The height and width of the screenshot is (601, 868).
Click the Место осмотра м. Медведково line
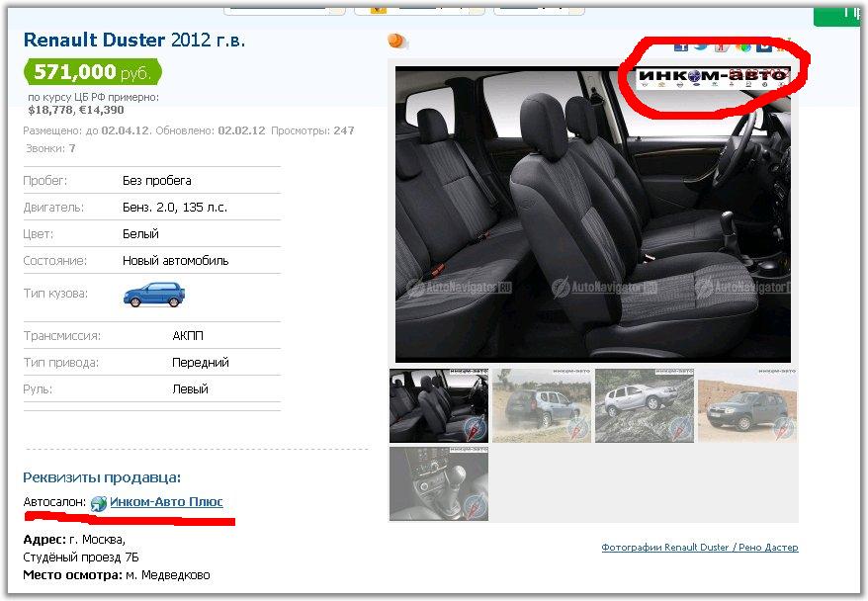[117, 575]
